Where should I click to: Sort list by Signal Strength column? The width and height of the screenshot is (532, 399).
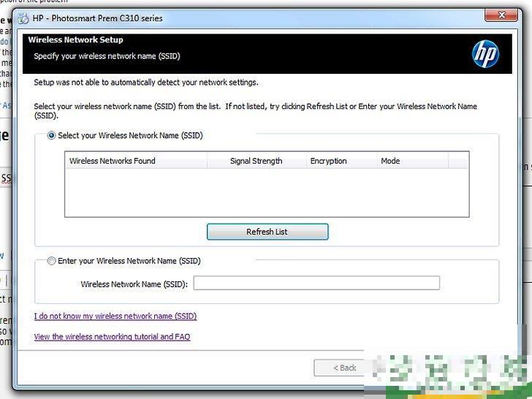click(256, 161)
